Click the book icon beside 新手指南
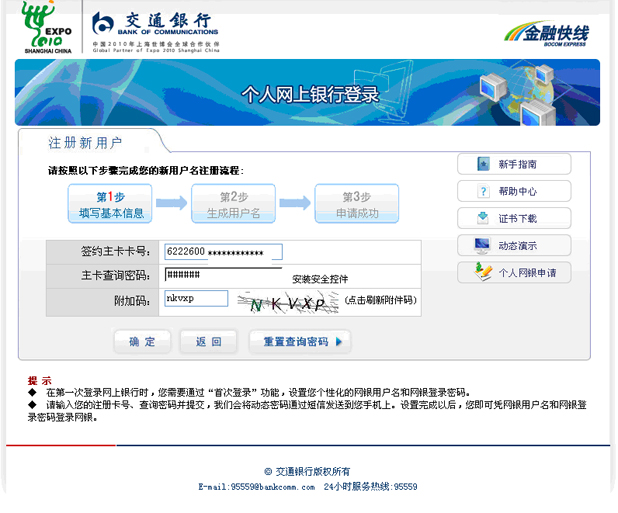Viewport: 618px width, 513px height. point(483,164)
